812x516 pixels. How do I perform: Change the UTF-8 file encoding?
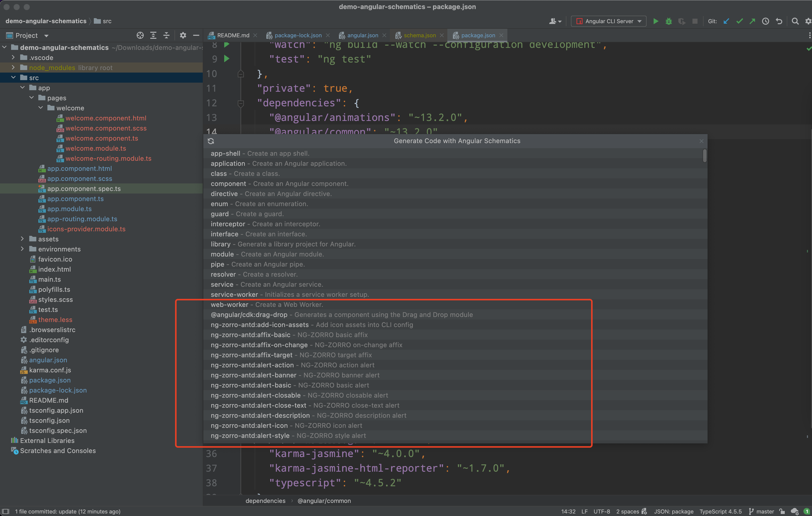[602, 511]
